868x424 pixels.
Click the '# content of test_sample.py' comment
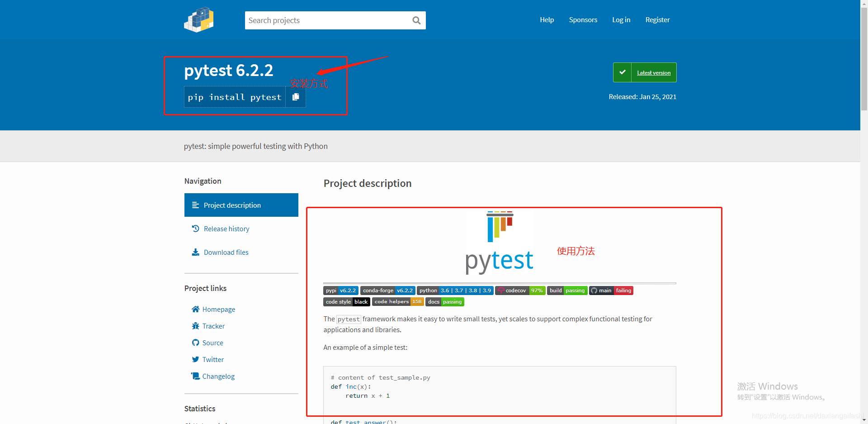[380, 377]
